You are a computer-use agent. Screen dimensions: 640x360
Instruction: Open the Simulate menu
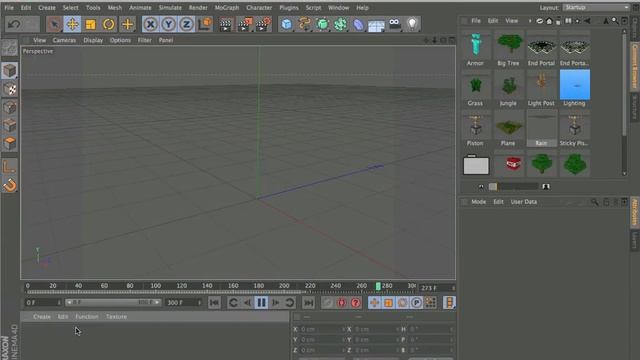[x=170, y=8]
